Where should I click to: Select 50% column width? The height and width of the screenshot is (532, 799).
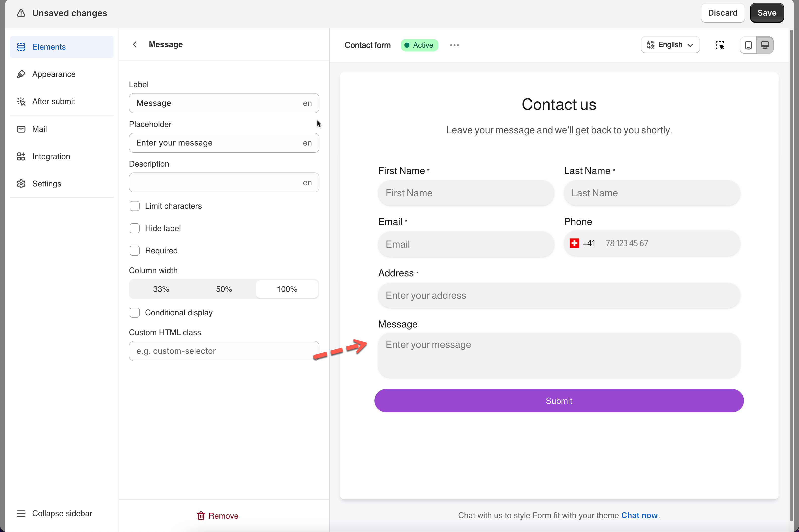[x=224, y=289]
